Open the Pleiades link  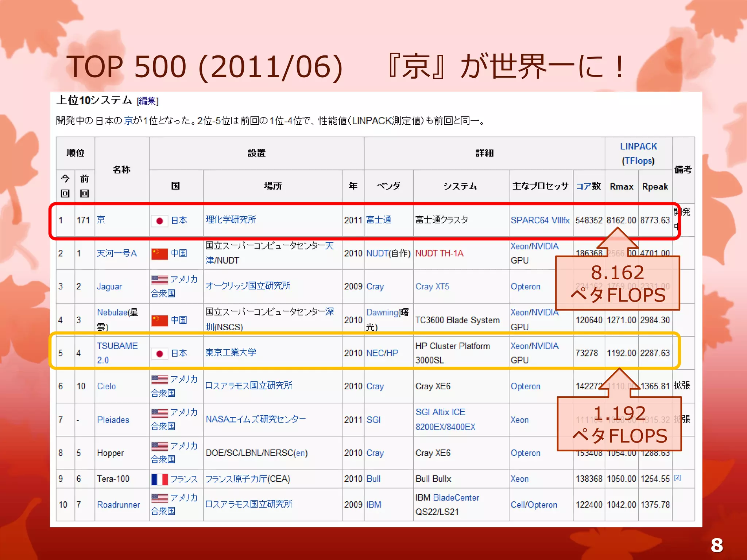[113, 420]
